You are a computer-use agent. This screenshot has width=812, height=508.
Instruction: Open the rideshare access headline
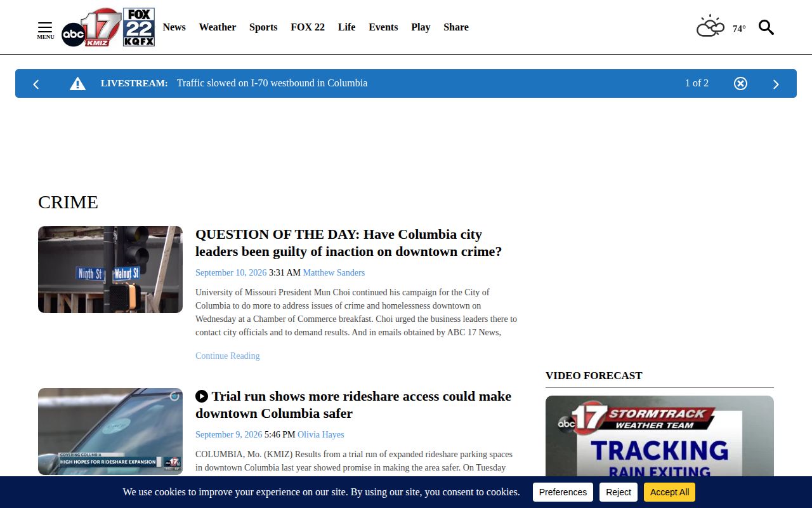tap(353, 404)
